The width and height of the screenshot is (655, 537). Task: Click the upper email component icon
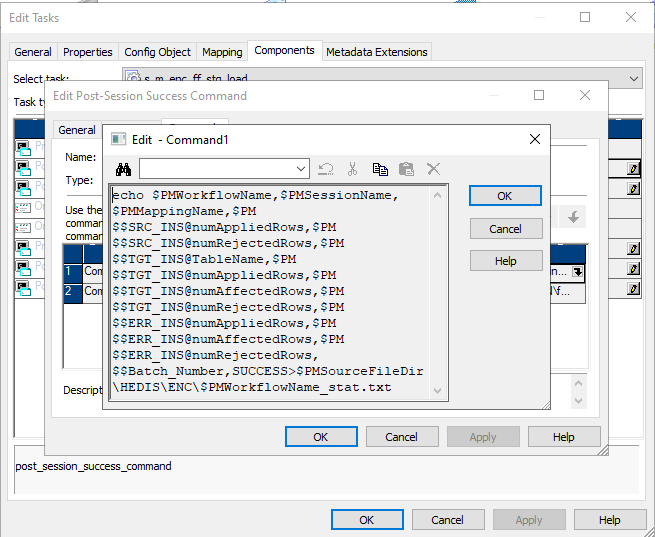(x=23, y=207)
